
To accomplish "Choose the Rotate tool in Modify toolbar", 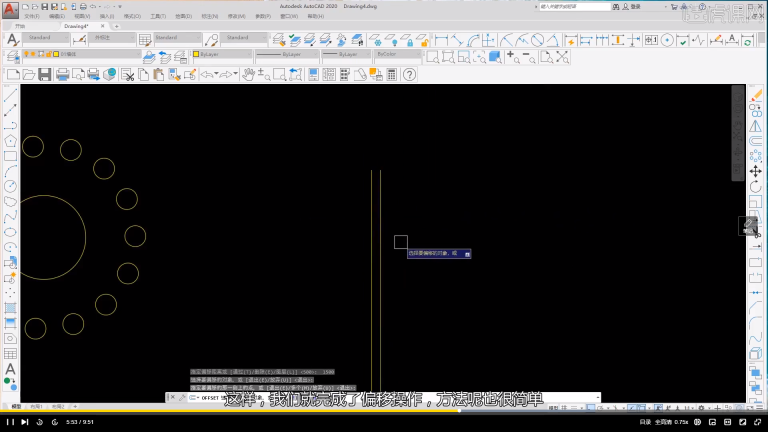I will [755, 187].
